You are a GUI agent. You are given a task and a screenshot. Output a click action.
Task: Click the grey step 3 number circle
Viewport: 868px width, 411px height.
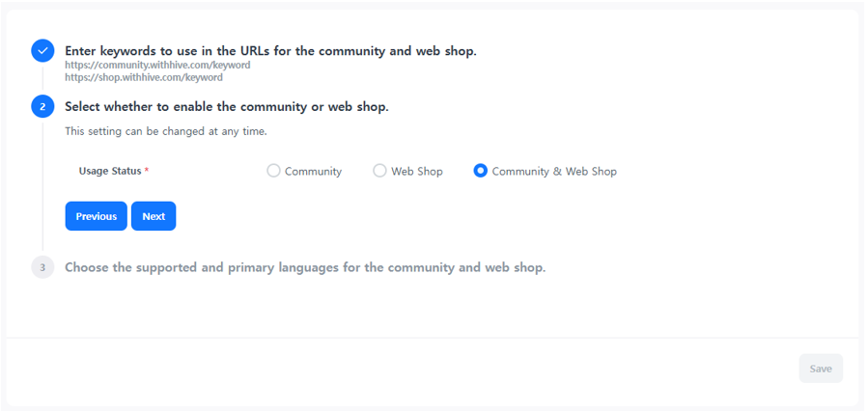tap(42, 267)
